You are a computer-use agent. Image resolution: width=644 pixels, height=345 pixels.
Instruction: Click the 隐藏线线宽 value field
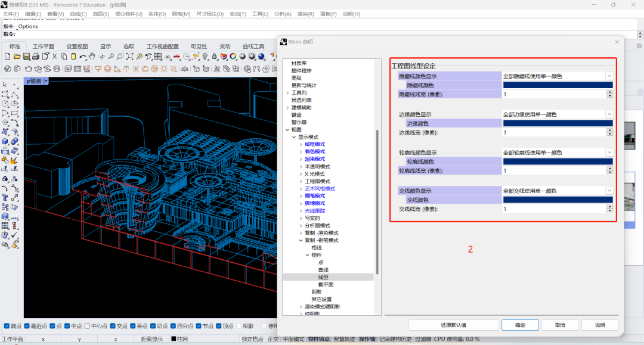554,94
